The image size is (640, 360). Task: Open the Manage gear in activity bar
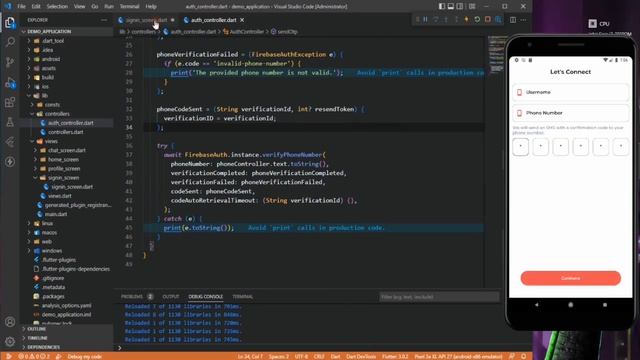click(10, 341)
